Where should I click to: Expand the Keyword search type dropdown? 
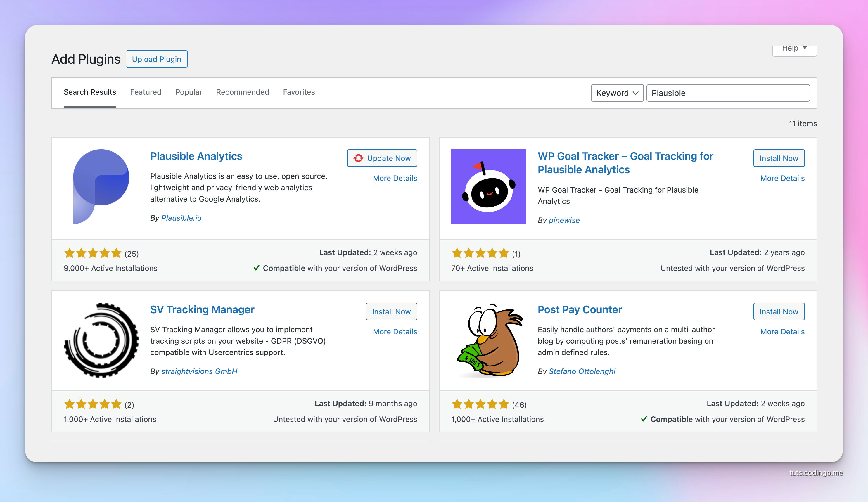coord(615,93)
